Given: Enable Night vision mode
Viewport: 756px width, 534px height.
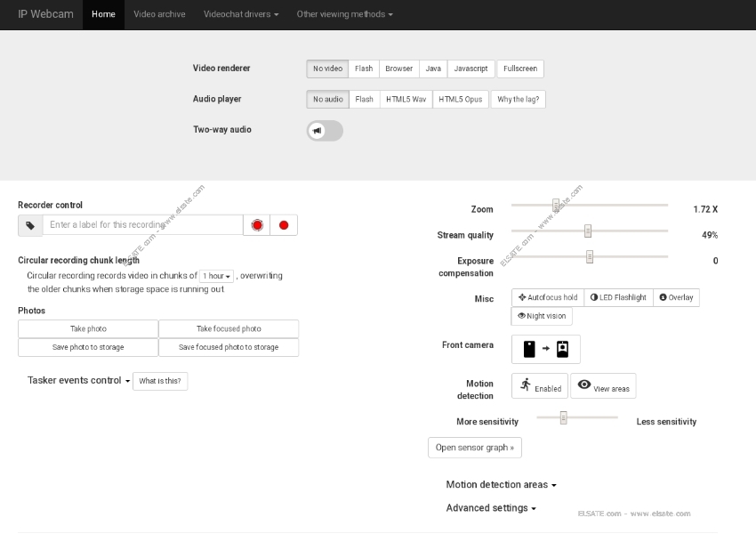Looking at the screenshot, I should pos(542,316).
